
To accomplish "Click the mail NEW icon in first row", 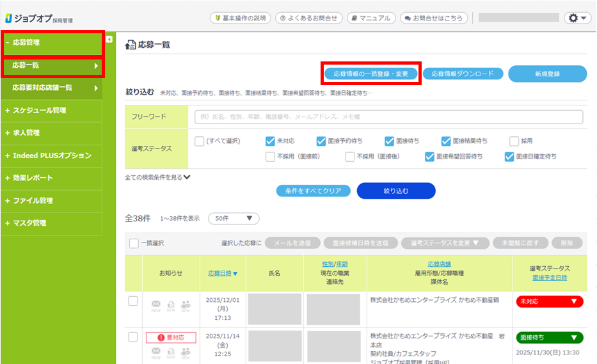I will tap(155, 306).
